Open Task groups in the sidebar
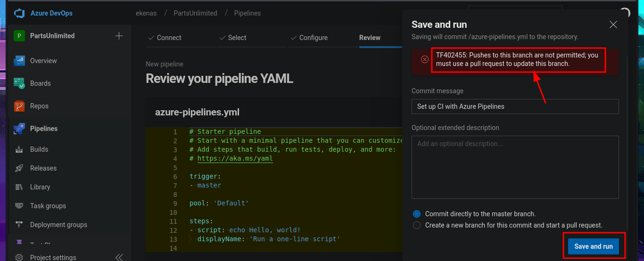 pos(48,206)
